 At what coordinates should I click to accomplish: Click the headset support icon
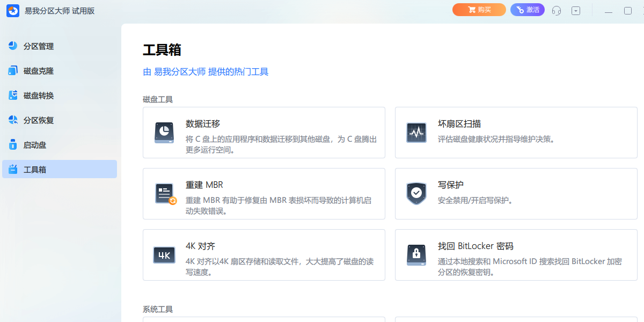[557, 10]
